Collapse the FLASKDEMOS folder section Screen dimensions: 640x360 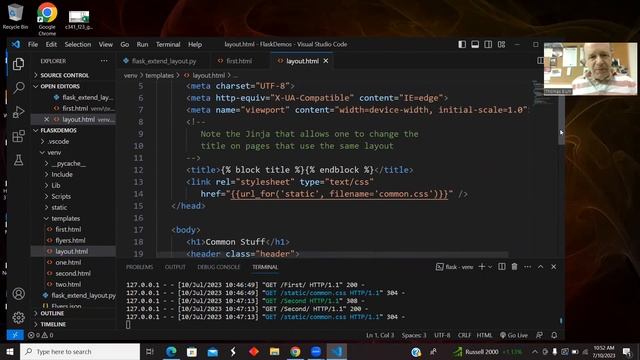73,130
